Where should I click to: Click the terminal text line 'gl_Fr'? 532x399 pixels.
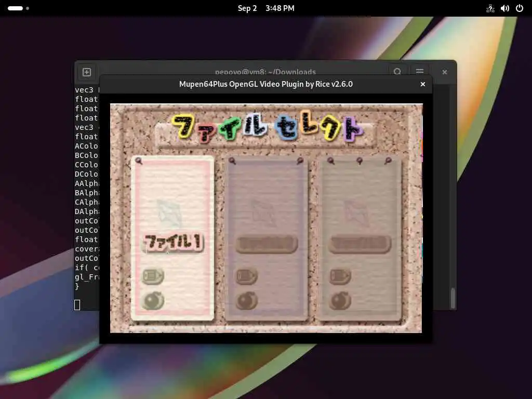point(87,277)
